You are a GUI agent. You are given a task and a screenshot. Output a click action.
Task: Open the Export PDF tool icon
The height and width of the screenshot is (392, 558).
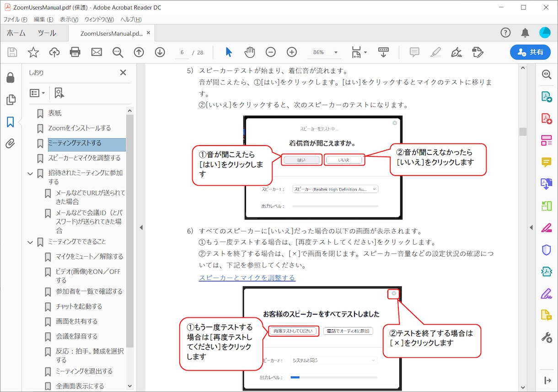point(547,97)
